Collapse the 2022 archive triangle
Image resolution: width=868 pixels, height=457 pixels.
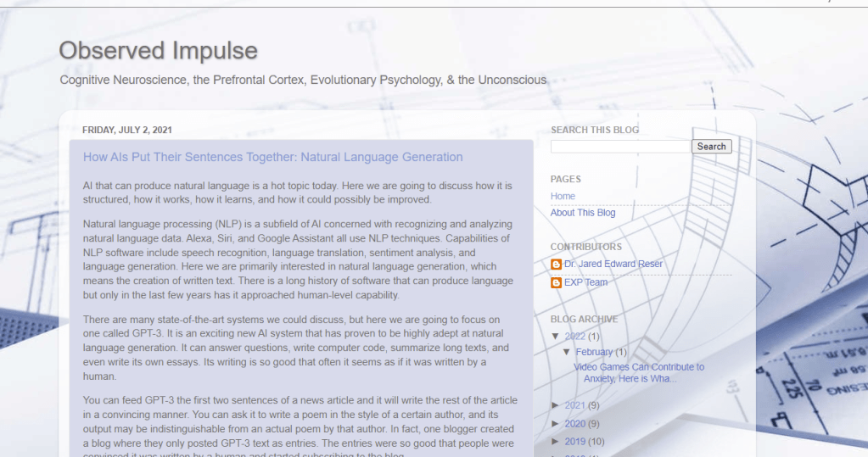(x=556, y=337)
